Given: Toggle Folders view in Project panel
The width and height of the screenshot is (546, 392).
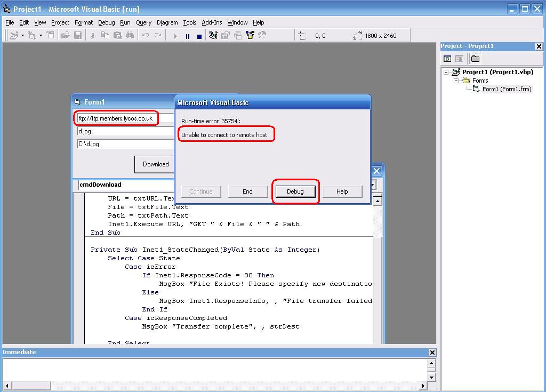Looking at the screenshot, I should (475, 59).
